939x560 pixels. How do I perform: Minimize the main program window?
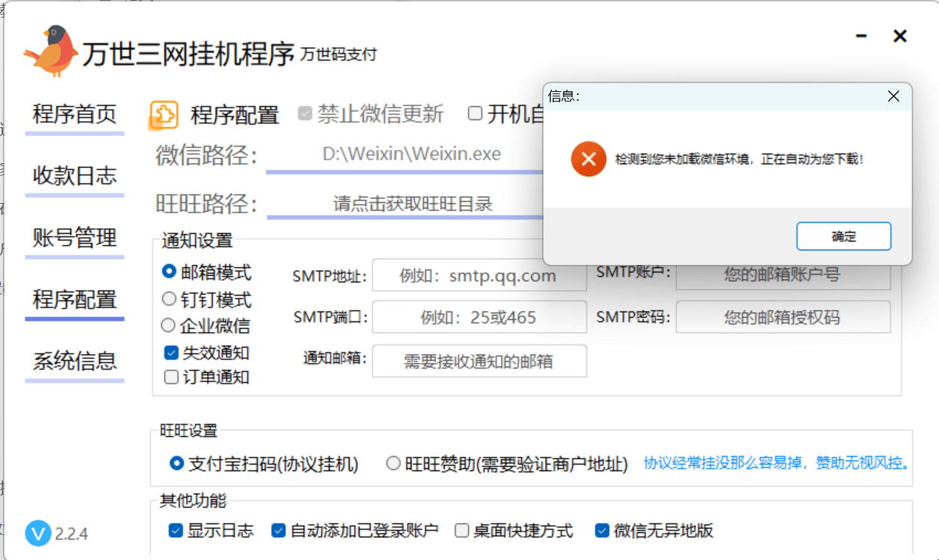[862, 36]
